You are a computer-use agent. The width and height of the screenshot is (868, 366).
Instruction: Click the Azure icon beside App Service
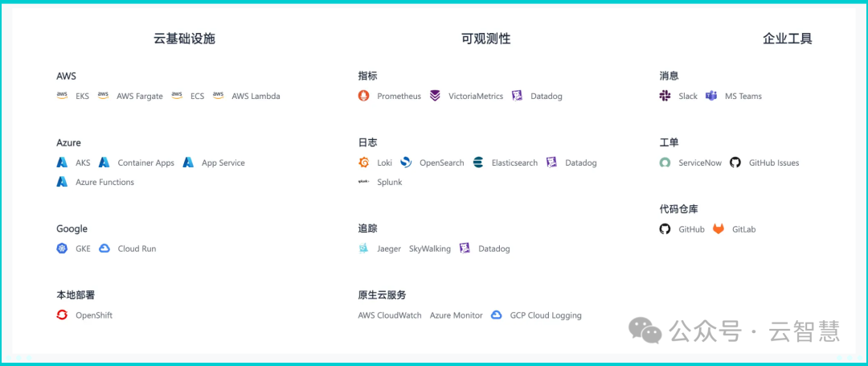click(188, 162)
